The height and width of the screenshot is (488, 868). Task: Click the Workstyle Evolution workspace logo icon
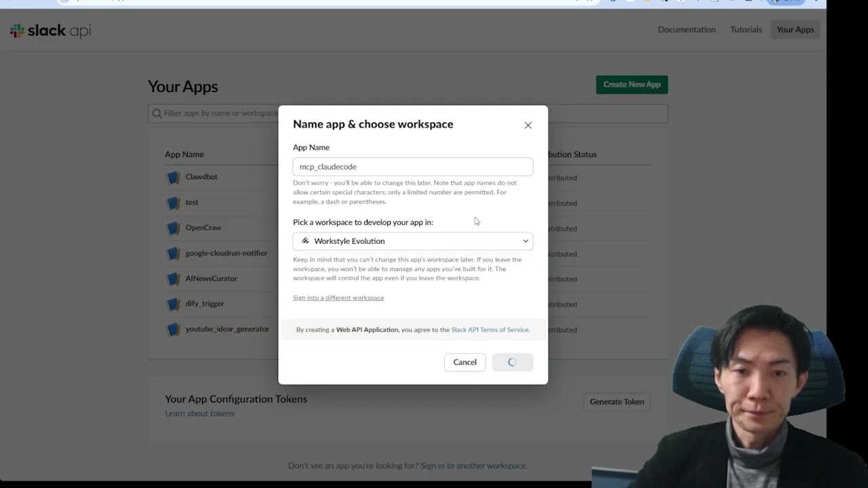(x=305, y=241)
